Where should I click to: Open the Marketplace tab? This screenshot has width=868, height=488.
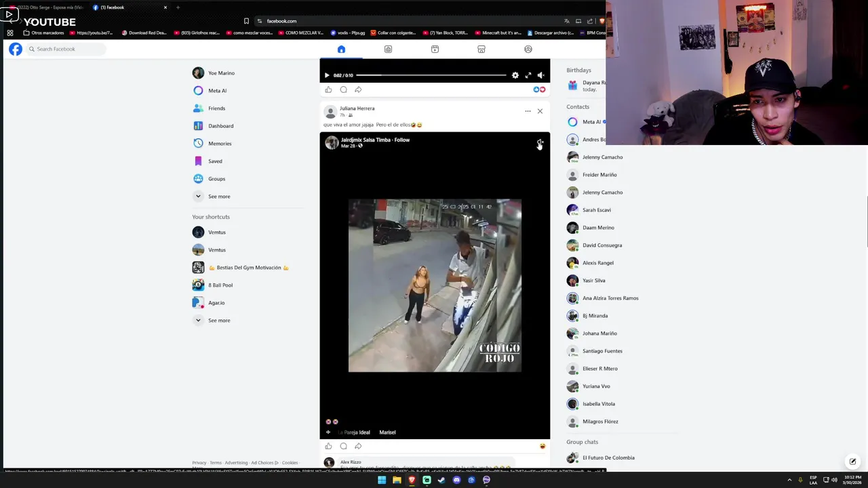pyautogui.click(x=481, y=49)
